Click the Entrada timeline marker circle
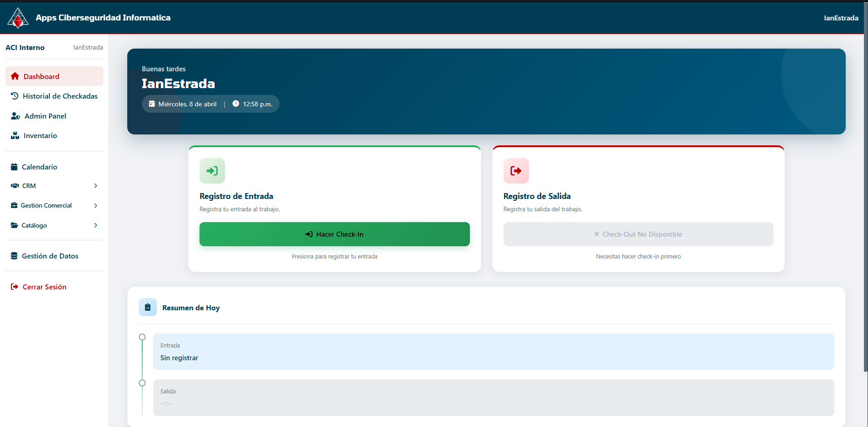Viewport: 868px width, 427px height. coord(142,337)
